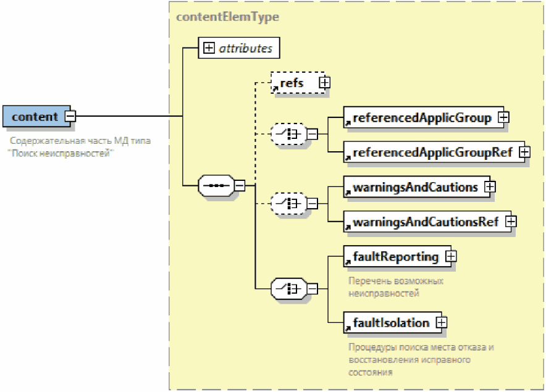This screenshot has width=546, height=392.
Task: Collapse the choice node for warningsAndCautions
Action: click(x=312, y=202)
